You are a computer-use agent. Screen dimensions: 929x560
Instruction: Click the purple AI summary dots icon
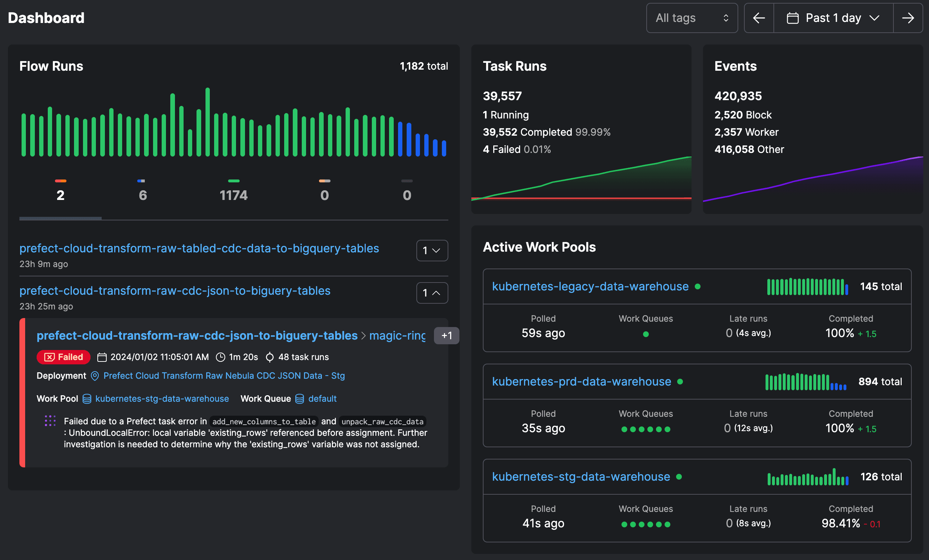pyautogui.click(x=50, y=421)
